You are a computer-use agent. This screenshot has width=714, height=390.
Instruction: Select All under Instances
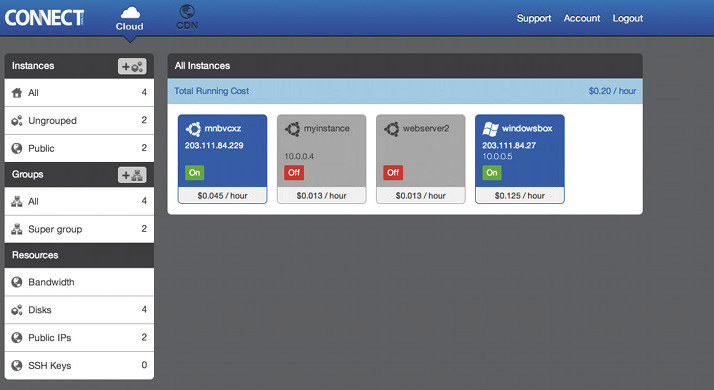click(79, 92)
